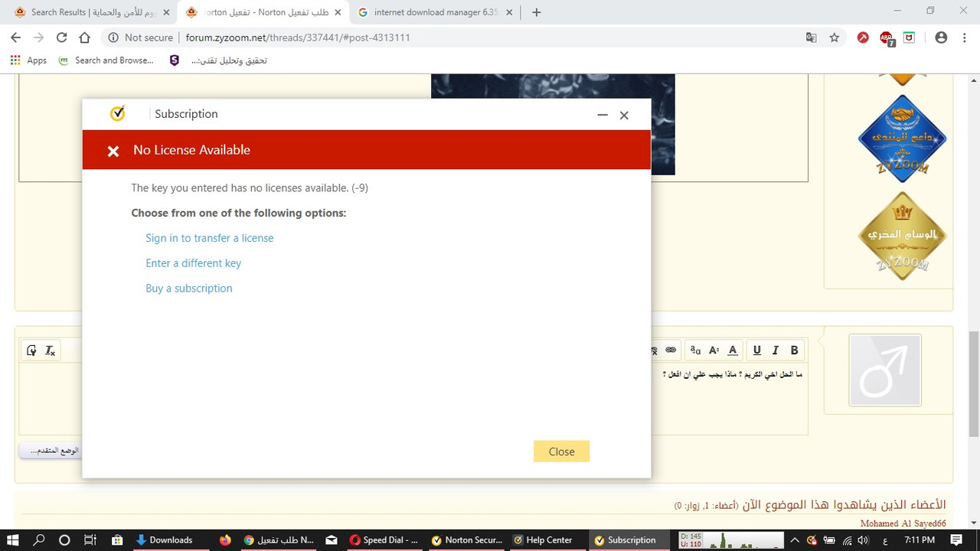Open Microsoft Store taskbar icon
The width and height of the screenshot is (980, 551).
click(116, 540)
